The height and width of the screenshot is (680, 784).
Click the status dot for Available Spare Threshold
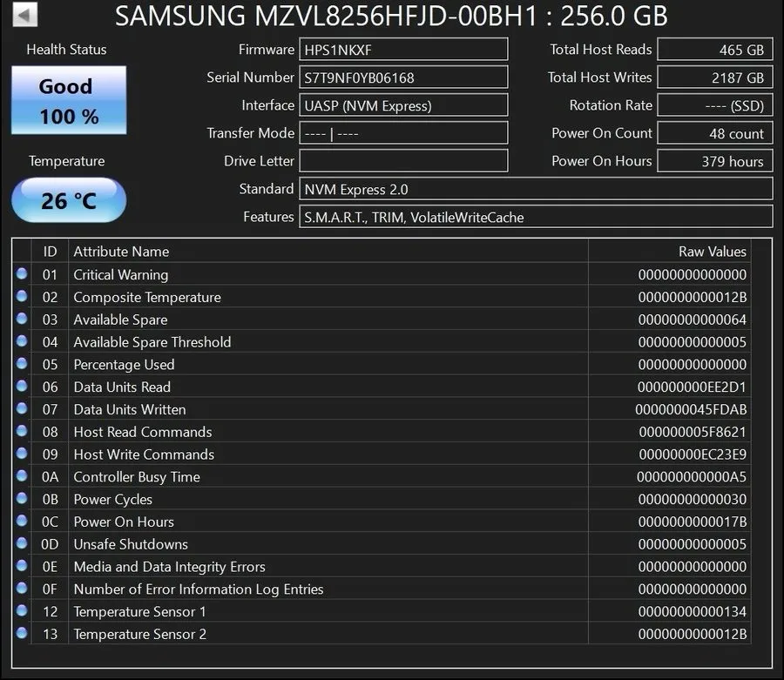tap(22, 340)
